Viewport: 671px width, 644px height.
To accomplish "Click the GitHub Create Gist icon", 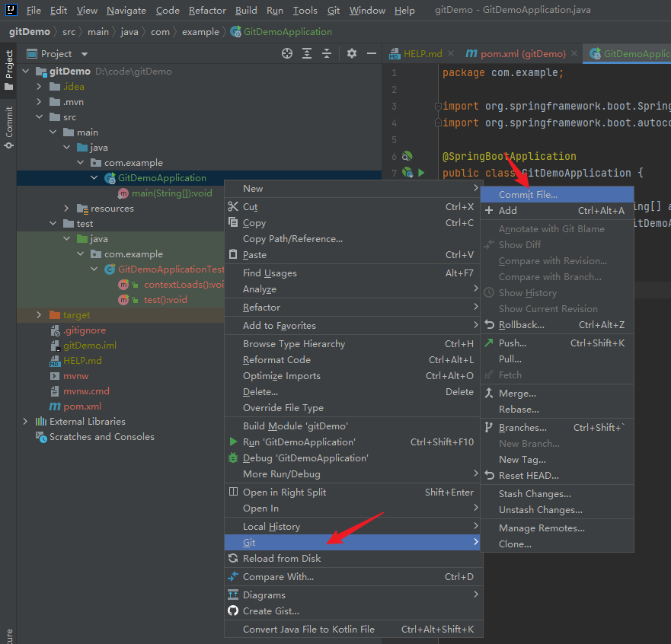I will 233,611.
